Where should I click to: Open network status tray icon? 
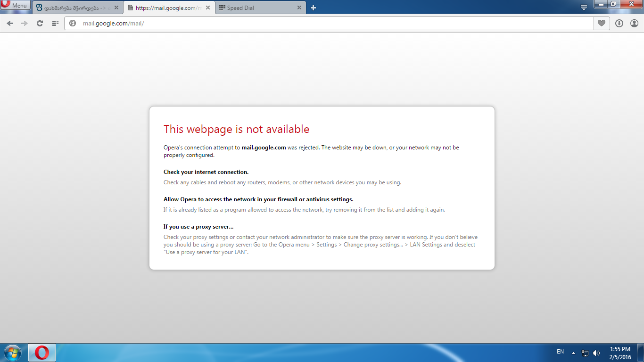(x=585, y=353)
